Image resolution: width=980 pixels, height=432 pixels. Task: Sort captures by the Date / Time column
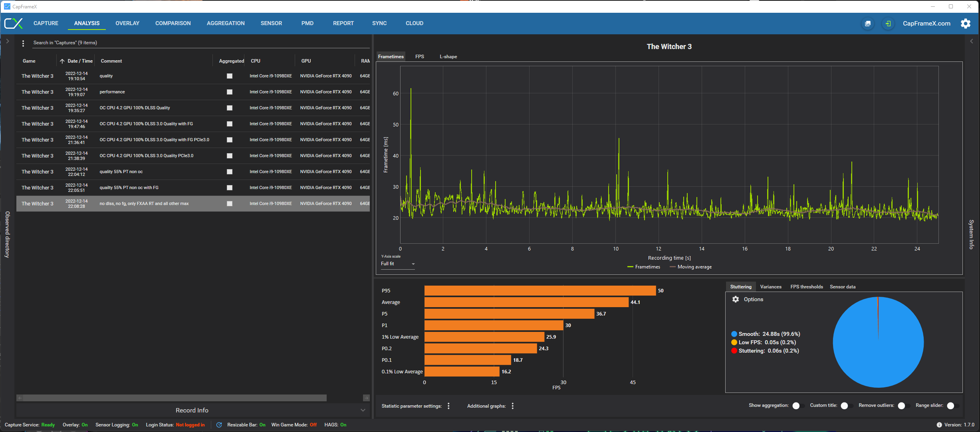click(x=80, y=61)
